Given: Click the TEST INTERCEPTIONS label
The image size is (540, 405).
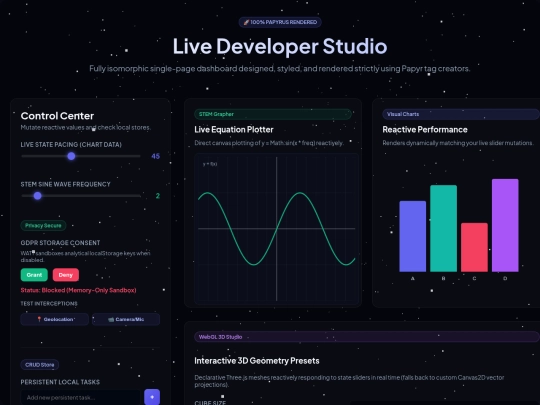Looking at the screenshot, I should [x=49, y=303].
